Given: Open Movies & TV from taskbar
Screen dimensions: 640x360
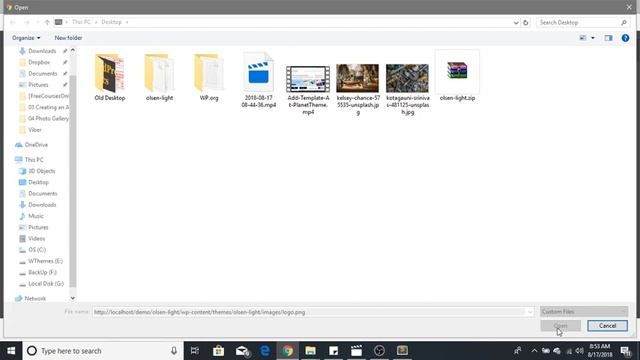Looking at the screenshot, I should click(356, 351).
